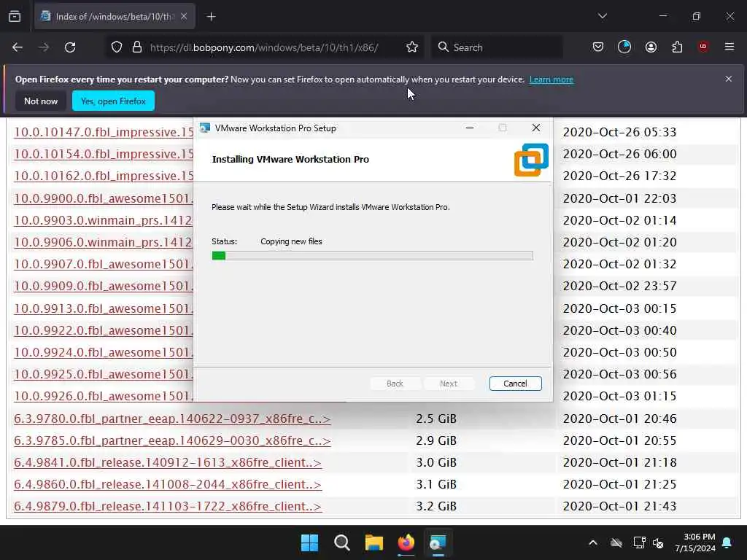Screen dimensions: 747x560
Task: Focus the Firefox Search box
Action: click(498, 47)
